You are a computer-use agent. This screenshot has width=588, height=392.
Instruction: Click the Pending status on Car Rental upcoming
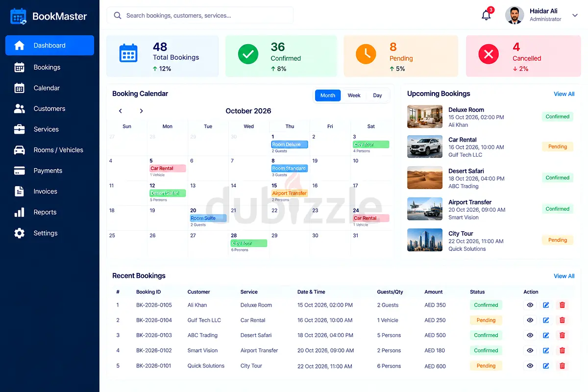point(558,147)
